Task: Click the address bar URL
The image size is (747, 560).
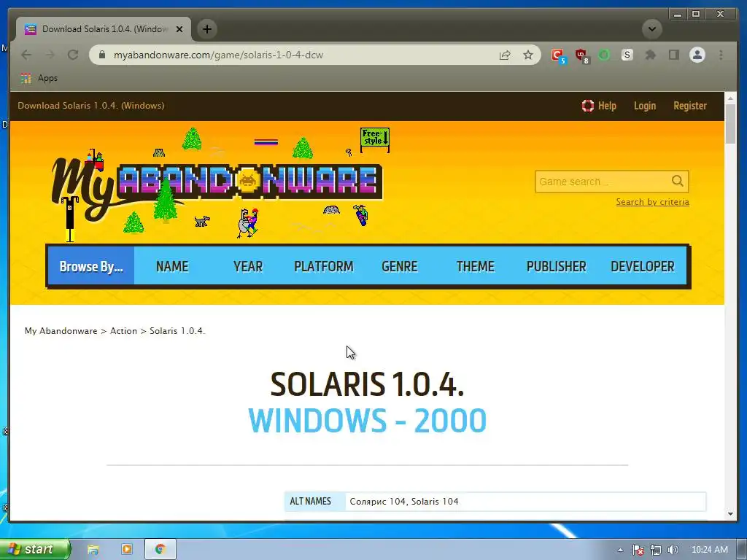Action: coord(218,55)
